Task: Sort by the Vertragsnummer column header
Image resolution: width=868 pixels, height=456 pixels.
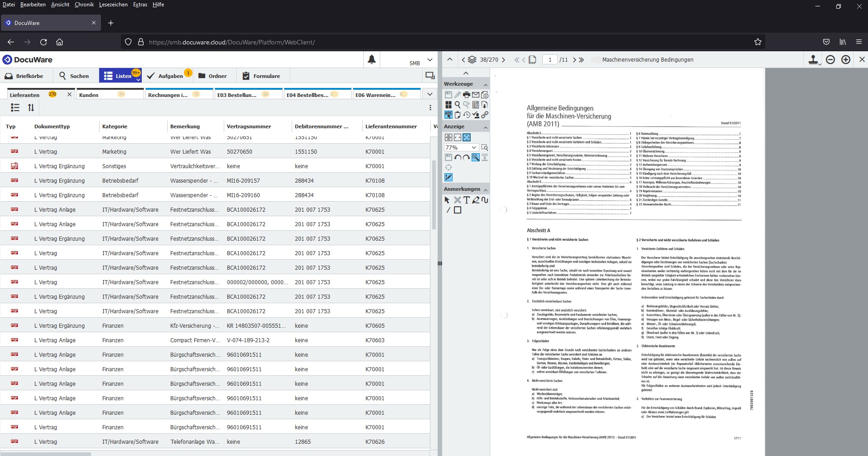Action: click(x=249, y=126)
